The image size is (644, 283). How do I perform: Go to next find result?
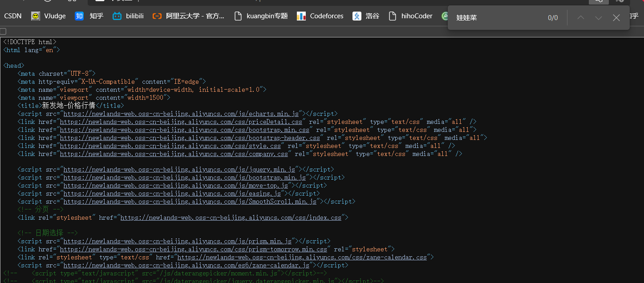coord(599,18)
